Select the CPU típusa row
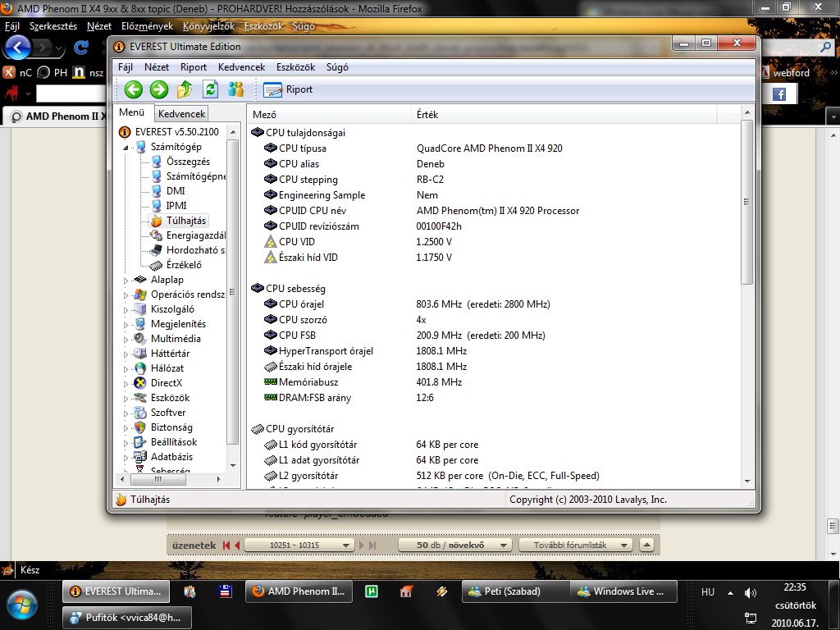The height and width of the screenshot is (630, 840). tap(493, 148)
